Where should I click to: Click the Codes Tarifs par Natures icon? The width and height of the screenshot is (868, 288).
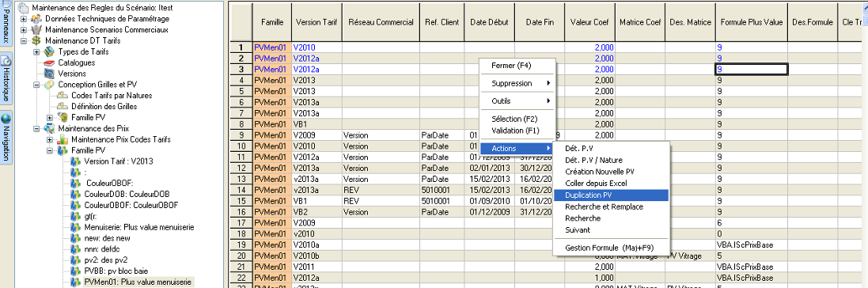[63, 95]
